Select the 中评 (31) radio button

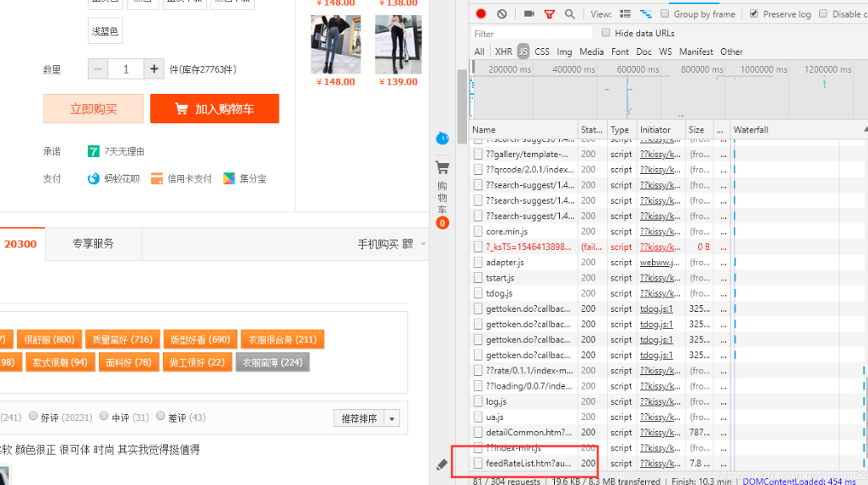[104, 416]
